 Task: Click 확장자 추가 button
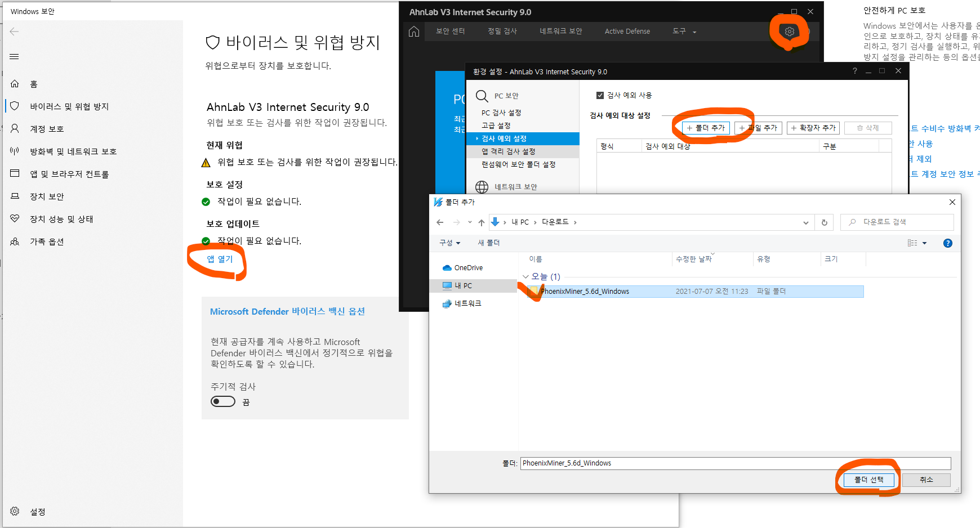pyautogui.click(x=813, y=128)
